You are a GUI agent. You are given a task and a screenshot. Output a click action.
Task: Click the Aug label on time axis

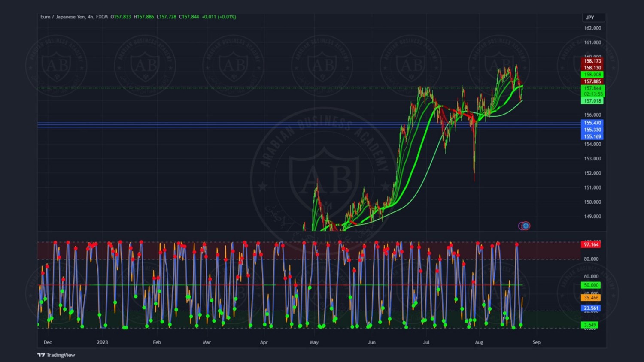point(479,342)
